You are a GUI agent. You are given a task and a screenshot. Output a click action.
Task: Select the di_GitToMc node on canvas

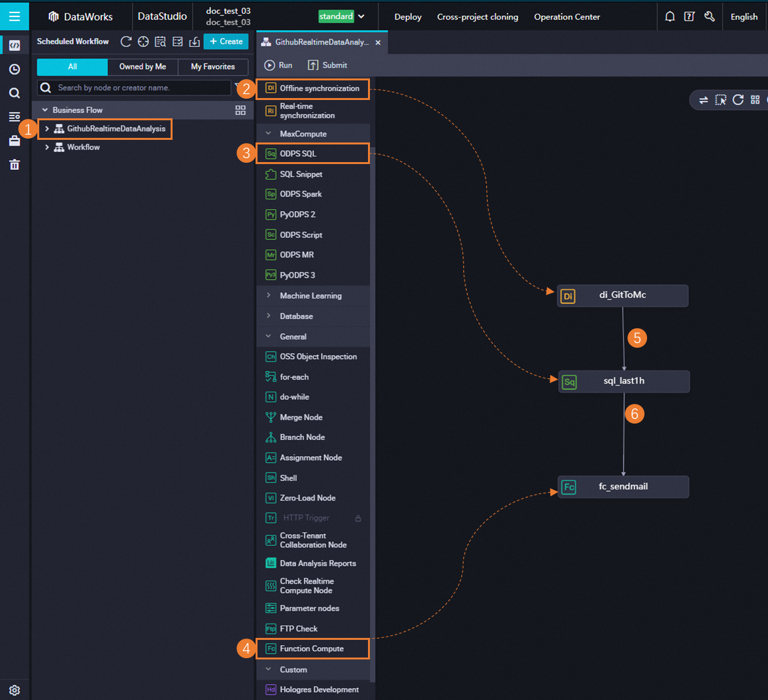point(622,295)
